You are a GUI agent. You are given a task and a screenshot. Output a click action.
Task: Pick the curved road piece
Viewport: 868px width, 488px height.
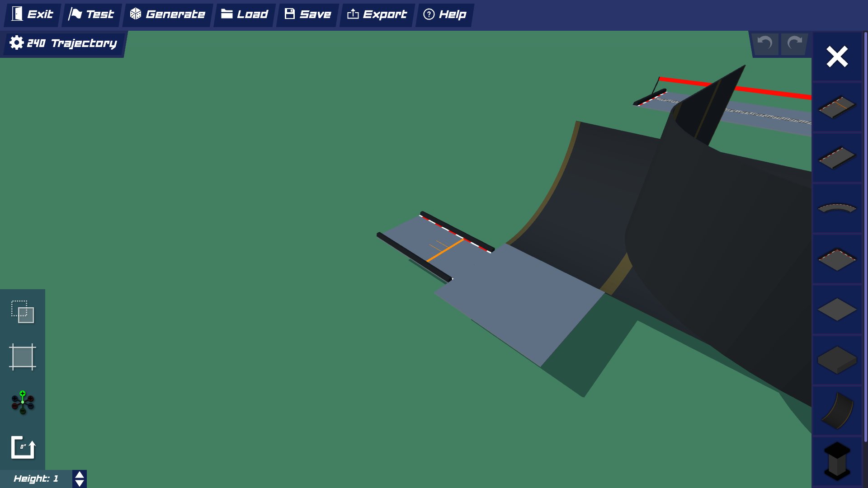click(x=837, y=208)
